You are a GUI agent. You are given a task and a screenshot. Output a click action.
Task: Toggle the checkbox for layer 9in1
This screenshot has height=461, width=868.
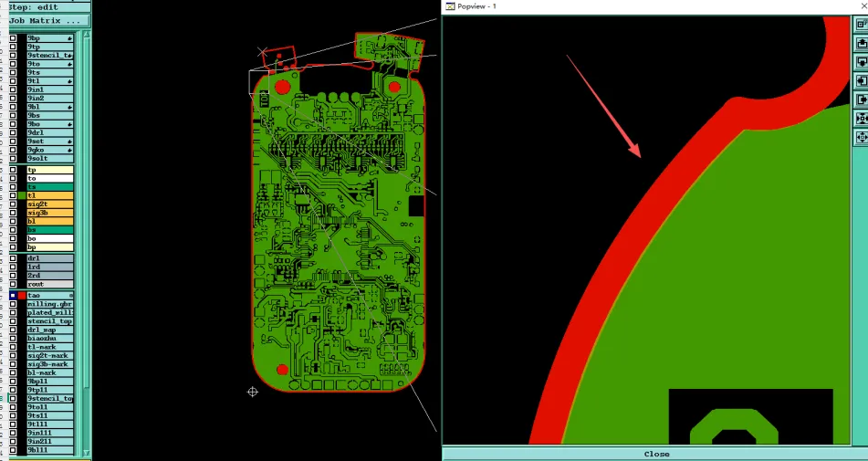13,89
